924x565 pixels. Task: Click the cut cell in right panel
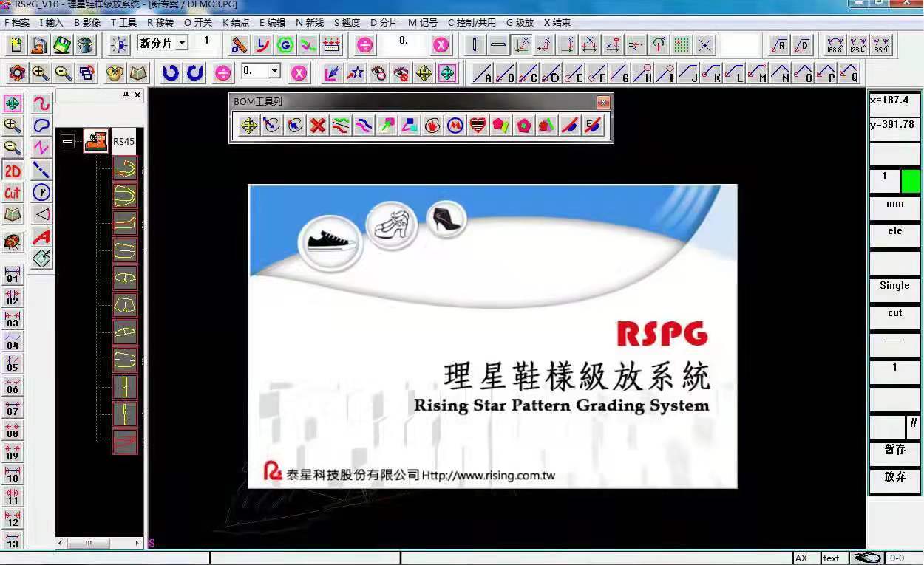[894, 317]
